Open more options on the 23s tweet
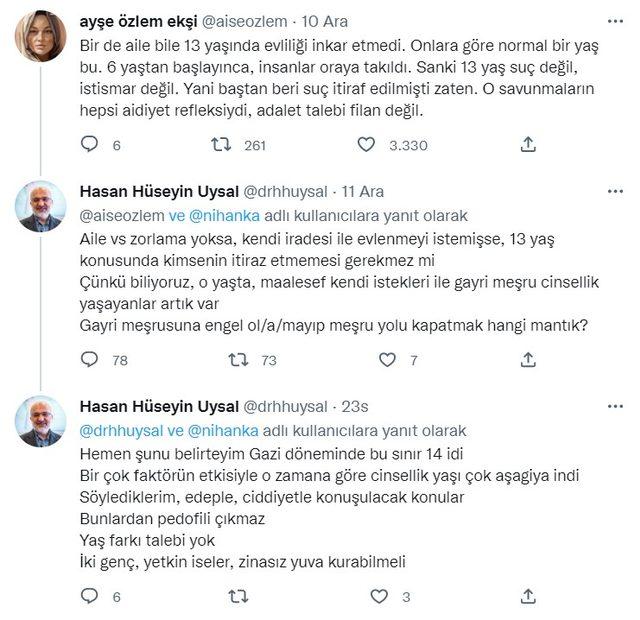This screenshot has height=620, width=640. (x=610, y=406)
